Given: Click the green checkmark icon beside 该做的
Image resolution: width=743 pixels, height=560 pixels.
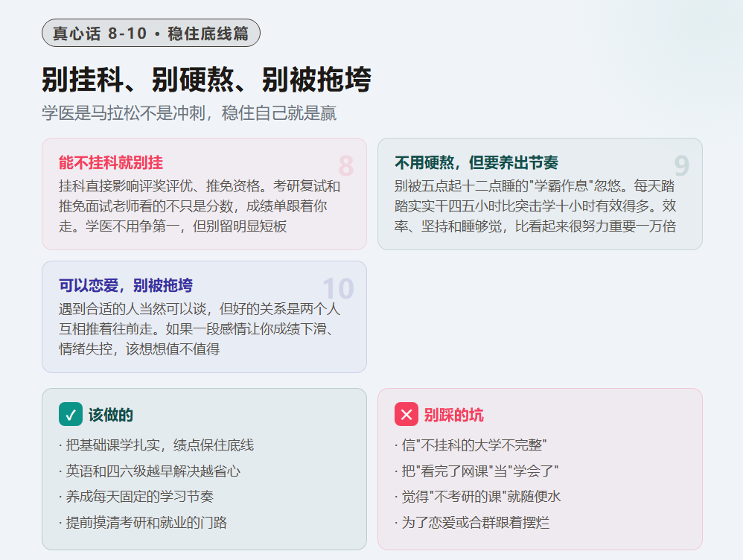Looking at the screenshot, I should coord(71,415).
